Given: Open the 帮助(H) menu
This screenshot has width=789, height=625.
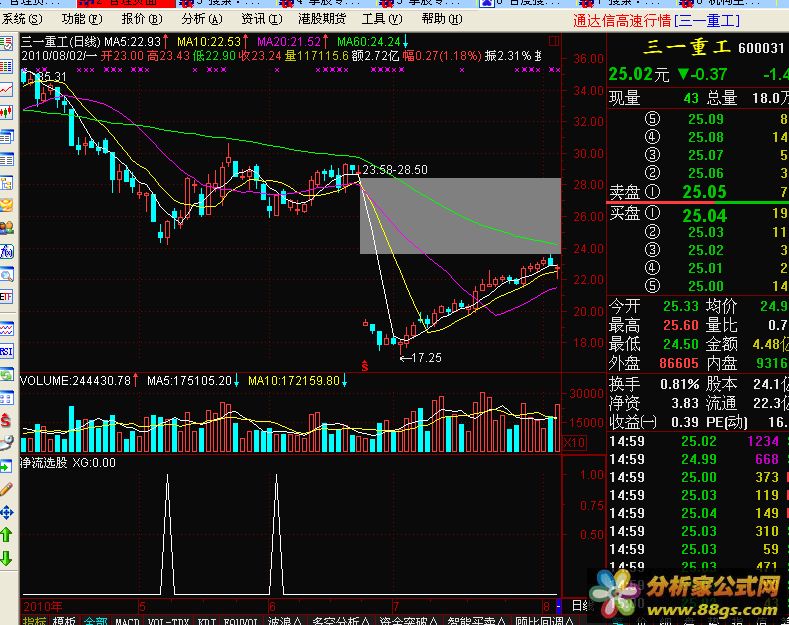Looking at the screenshot, I should click(x=442, y=19).
